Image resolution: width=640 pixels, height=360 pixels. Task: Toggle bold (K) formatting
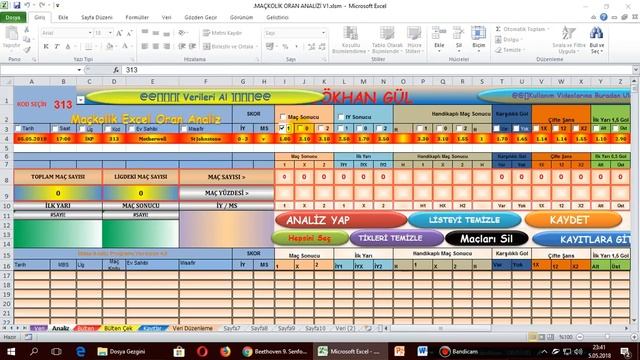click(x=46, y=47)
